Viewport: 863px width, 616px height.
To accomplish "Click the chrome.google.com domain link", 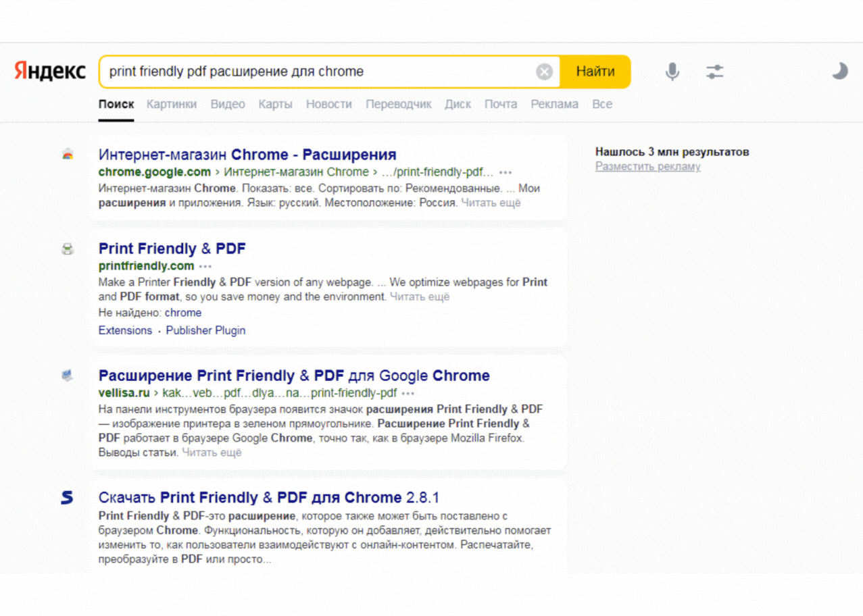I will (x=155, y=172).
